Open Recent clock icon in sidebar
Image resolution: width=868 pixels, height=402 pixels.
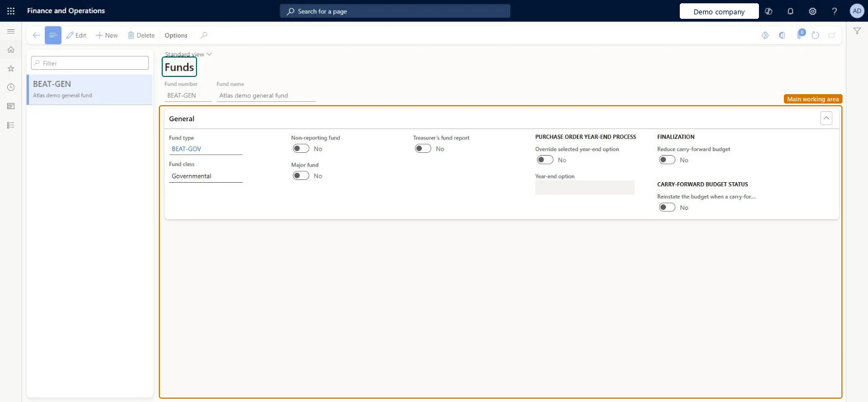coord(11,87)
